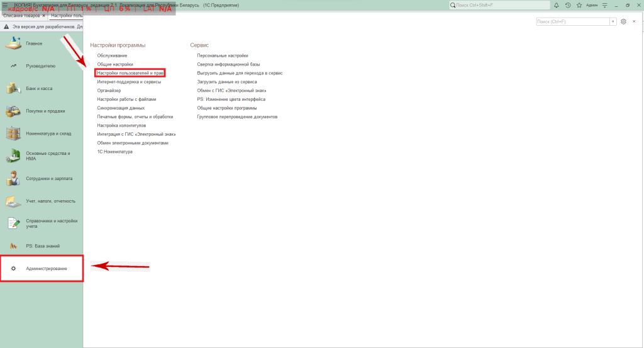
Task: Open Персональные настройки link
Action: [222, 55]
